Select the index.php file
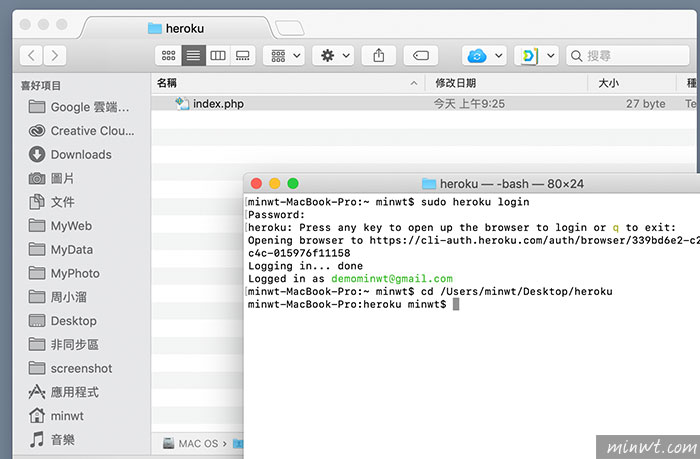700x459 pixels. point(425,104)
